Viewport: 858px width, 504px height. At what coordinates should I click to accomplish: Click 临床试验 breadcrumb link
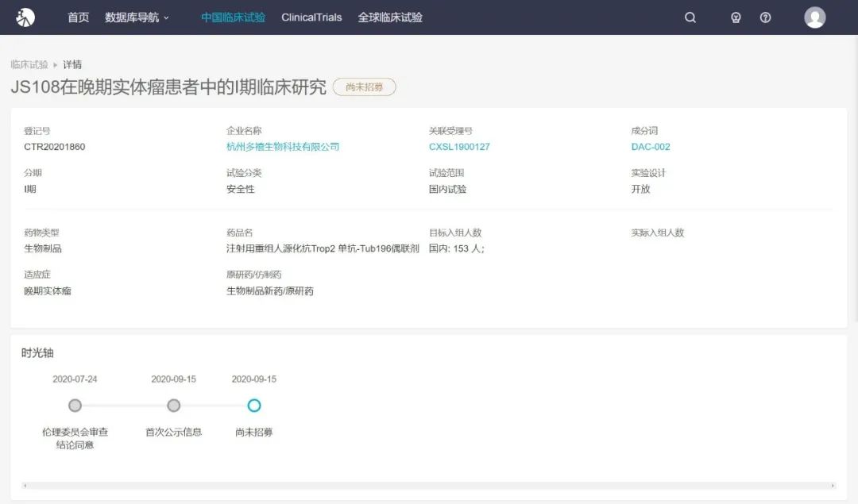[29, 64]
